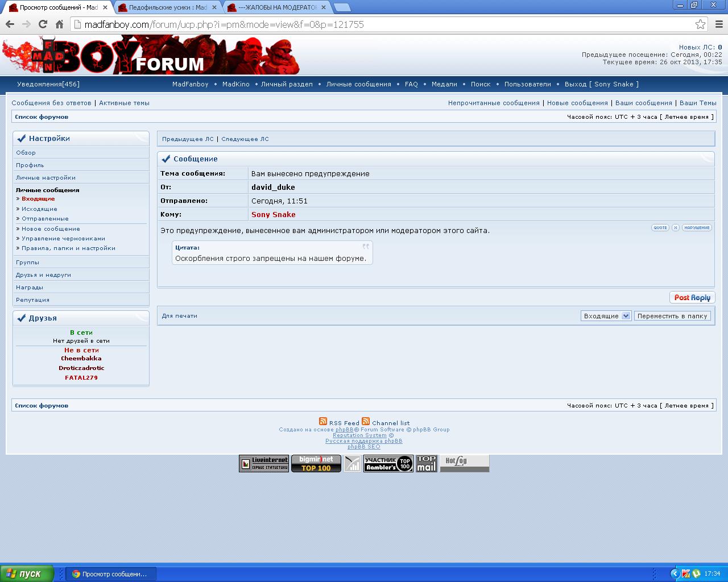Click the Post Reply button
Screen dimensions: 728x582
692,298
